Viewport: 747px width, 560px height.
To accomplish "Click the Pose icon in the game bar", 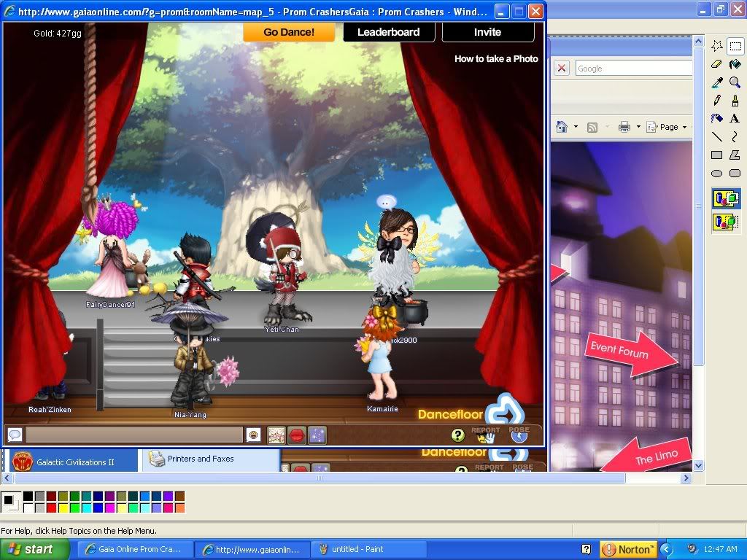I will [x=519, y=434].
